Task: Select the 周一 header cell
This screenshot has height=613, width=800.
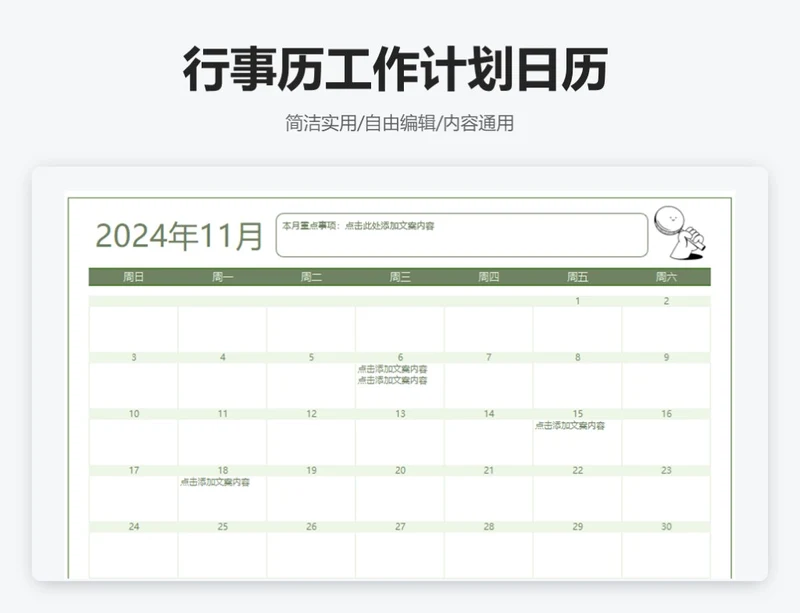Action: (x=222, y=277)
